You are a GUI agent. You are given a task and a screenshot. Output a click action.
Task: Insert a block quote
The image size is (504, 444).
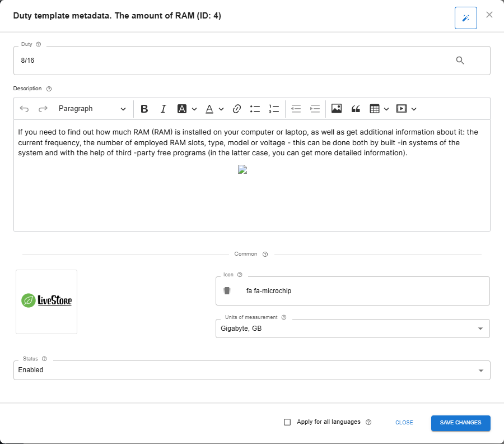355,109
